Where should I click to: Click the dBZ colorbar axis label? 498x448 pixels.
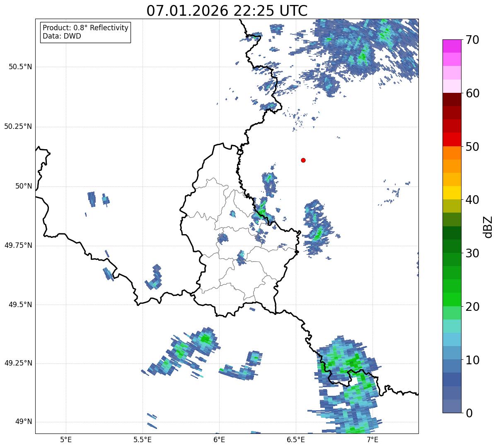pos(488,227)
